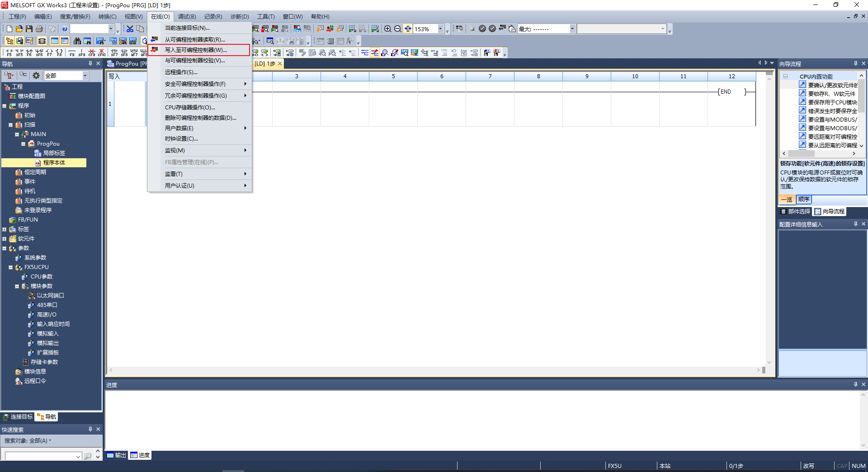Cut the selection with the scissors icon
The width and height of the screenshot is (868, 472).
point(130,29)
